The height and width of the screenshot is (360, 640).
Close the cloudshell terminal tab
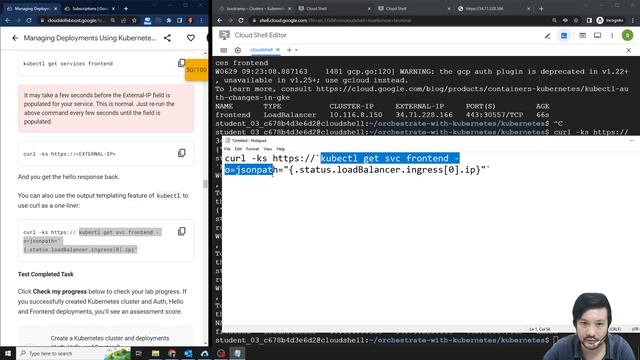pyautogui.click(x=278, y=50)
